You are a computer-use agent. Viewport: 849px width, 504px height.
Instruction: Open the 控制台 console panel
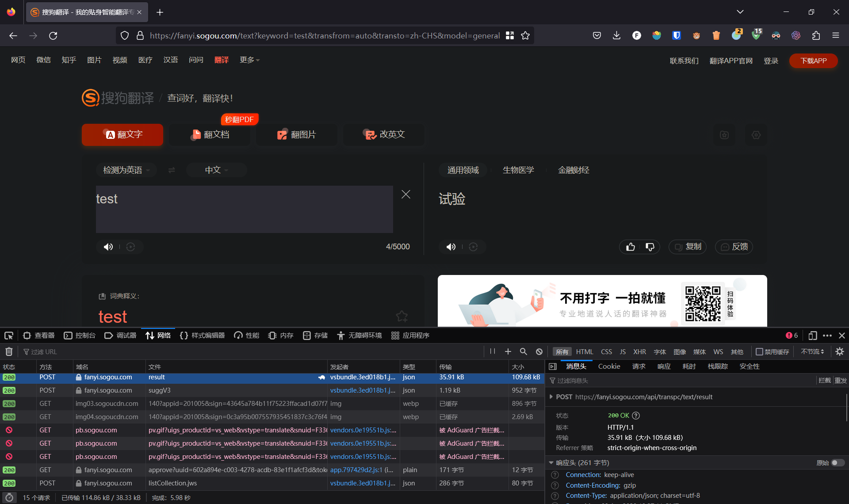80,336
